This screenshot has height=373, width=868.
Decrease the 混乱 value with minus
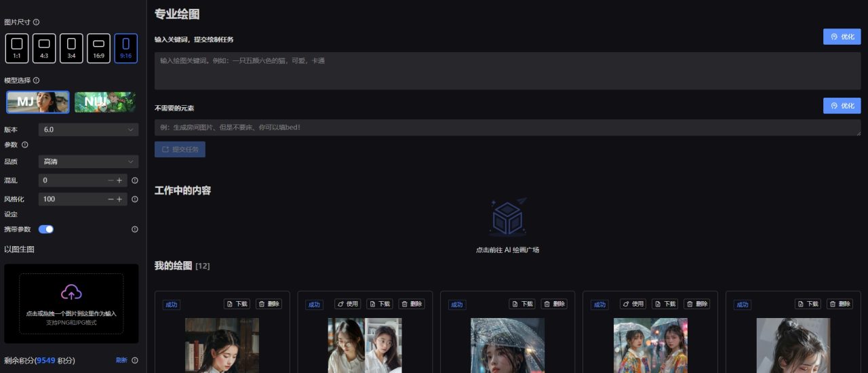(x=111, y=180)
